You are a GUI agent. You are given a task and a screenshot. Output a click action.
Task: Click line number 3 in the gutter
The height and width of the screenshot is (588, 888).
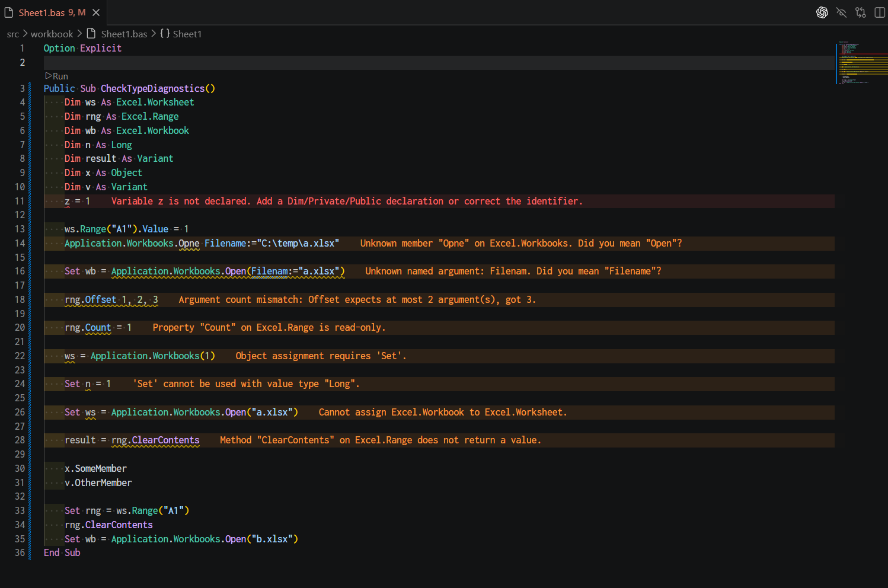tap(23, 89)
